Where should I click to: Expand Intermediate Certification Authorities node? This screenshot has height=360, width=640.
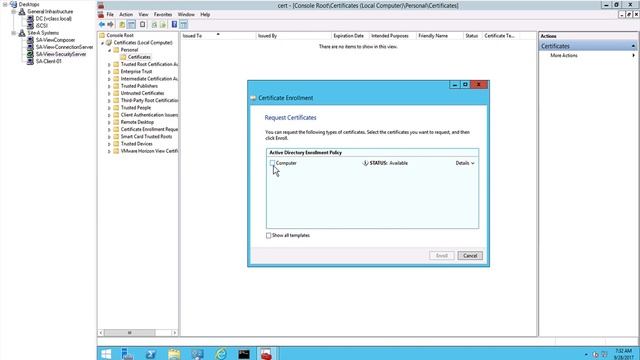pos(109,79)
